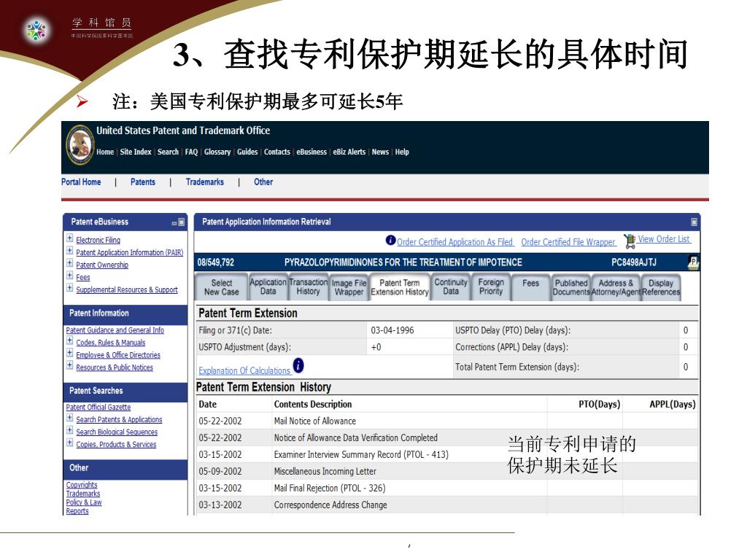This screenshot has height=560, width=747.
Task: Expand the Fees sidebar node
Action: 70,275
